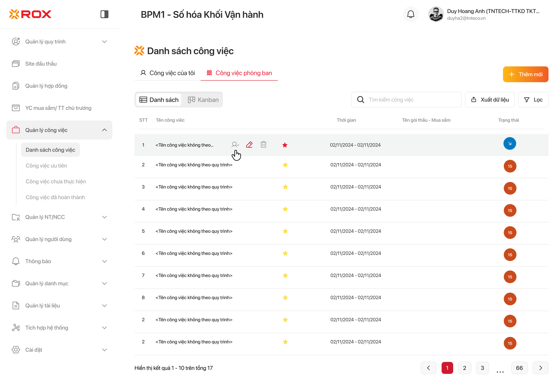
Task: Click the trash delete icon in row 1
Action: pyautogui.click(x=263, y=145)
